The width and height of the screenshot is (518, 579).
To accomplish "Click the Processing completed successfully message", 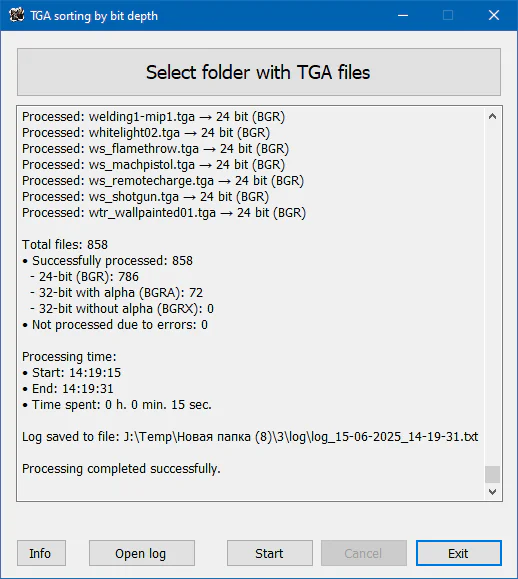I will coord(121,469).
